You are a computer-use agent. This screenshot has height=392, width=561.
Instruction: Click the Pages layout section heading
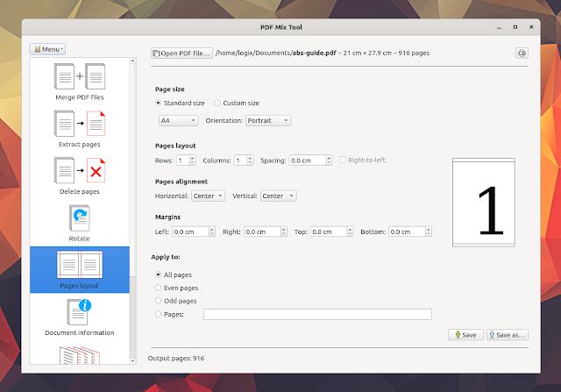(175, 146)
